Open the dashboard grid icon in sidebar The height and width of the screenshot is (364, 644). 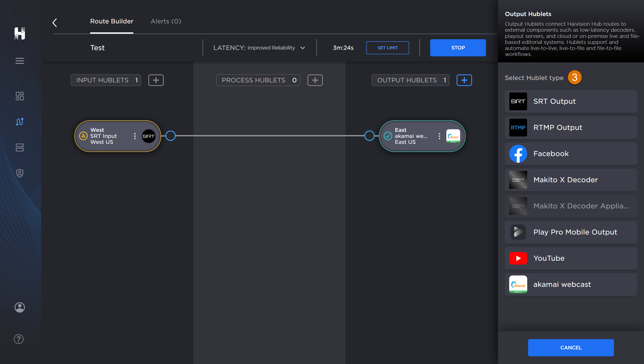pos(20,96)
